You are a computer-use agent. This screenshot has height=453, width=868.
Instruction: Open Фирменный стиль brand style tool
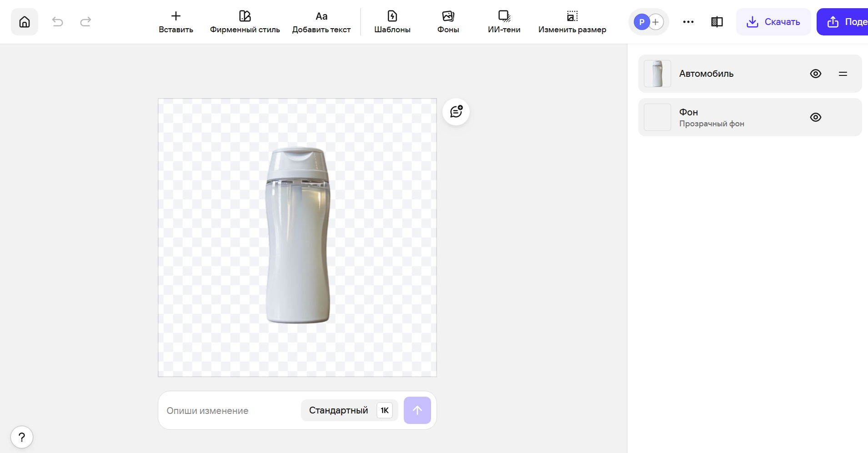pos(245,22)
